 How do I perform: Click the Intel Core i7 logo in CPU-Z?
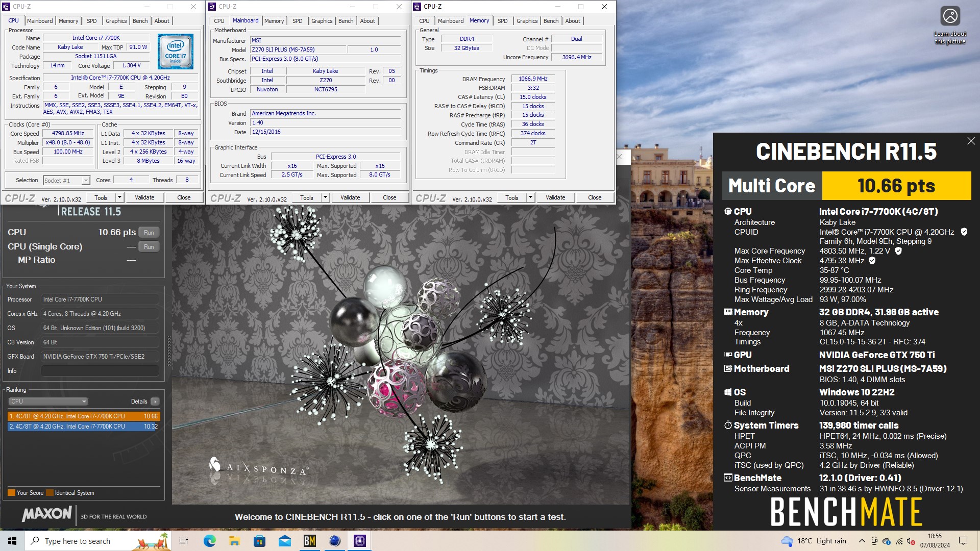pos(176,52)
